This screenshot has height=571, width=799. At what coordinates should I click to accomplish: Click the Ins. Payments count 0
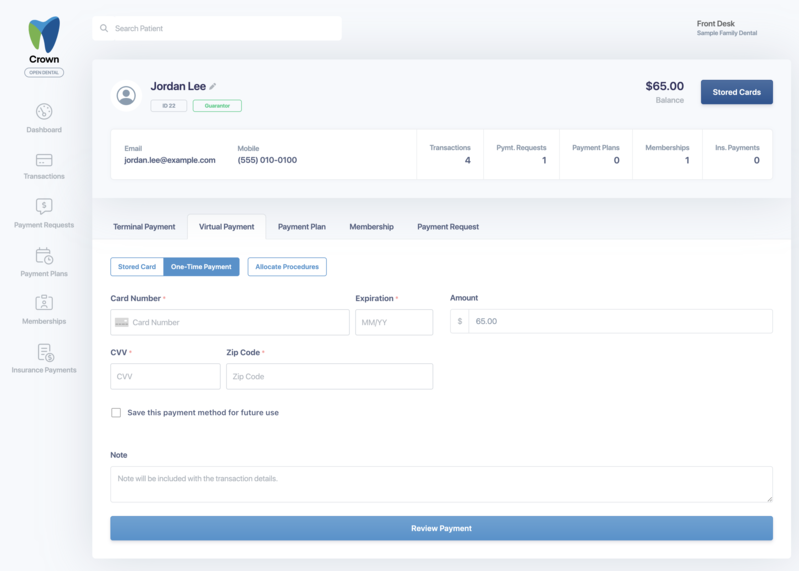click(757, 160)
